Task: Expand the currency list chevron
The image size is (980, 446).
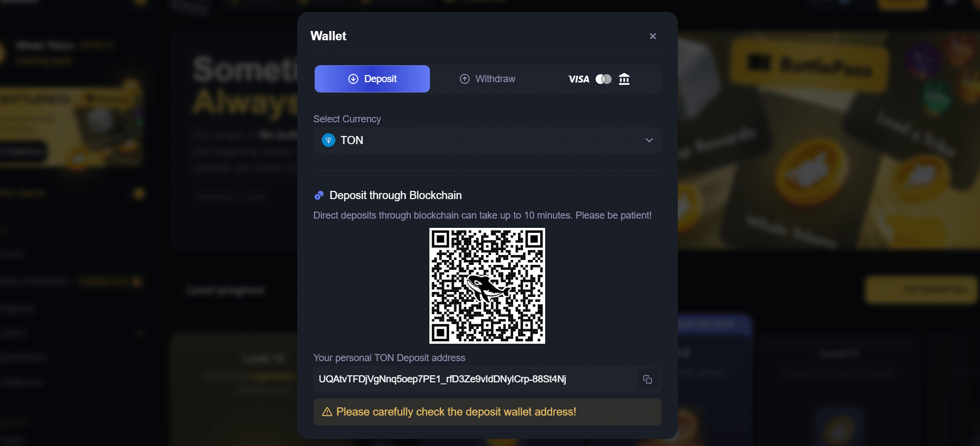Action: 649,140
